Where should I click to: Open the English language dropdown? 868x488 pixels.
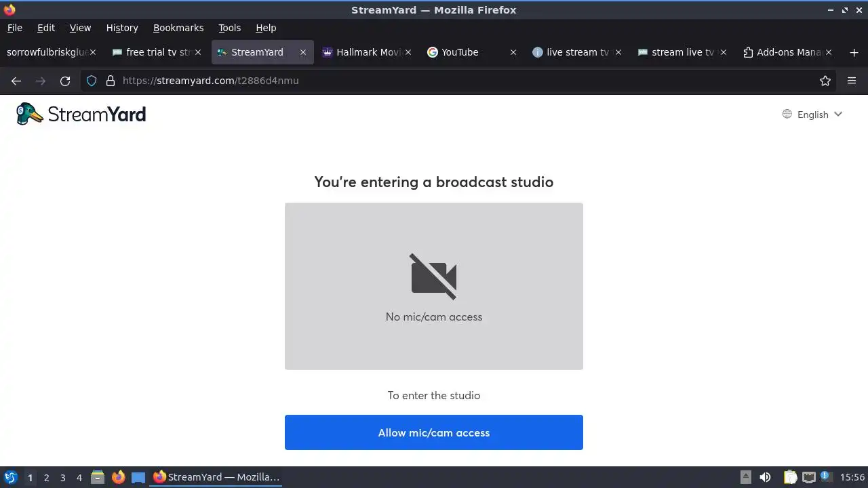[x=812, y=115]
